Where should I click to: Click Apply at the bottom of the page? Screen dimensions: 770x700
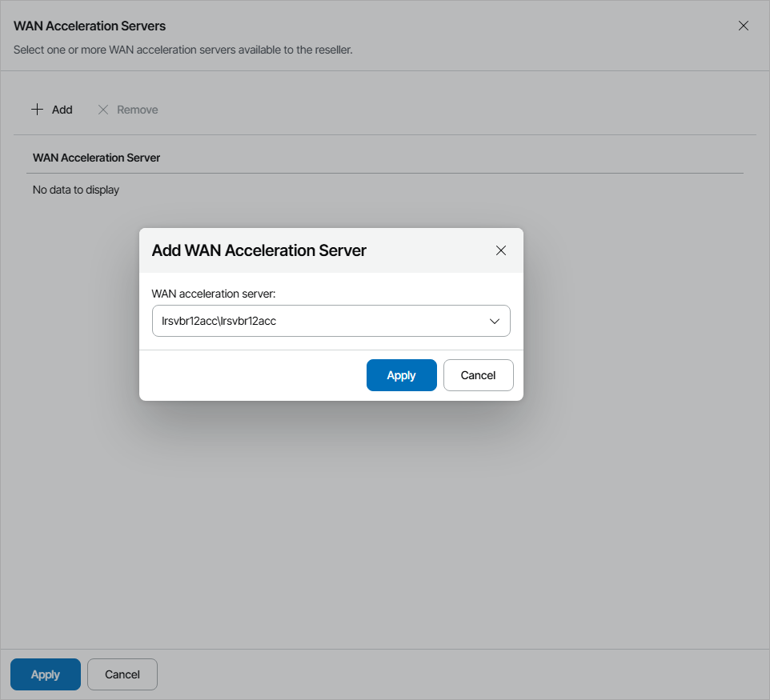point(45,674)
